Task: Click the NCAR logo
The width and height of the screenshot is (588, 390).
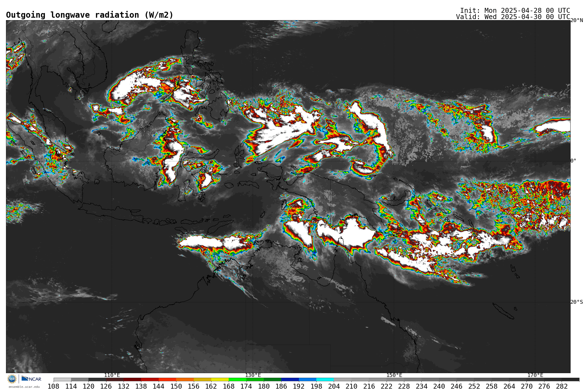Action: coord(31,379)
